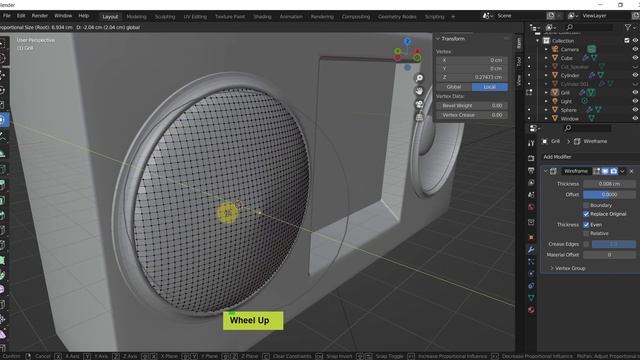This screenshot has width=640, height=360.
Task: Uncheck the Even thickness checkbox
Action: tap(586, 224)
